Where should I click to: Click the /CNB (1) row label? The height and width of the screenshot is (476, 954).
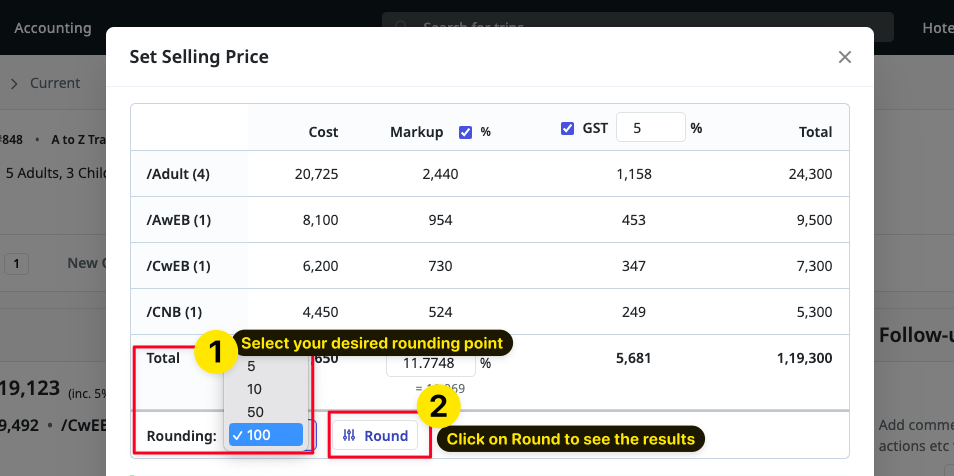pyautogui.click(x=174, y=312)
